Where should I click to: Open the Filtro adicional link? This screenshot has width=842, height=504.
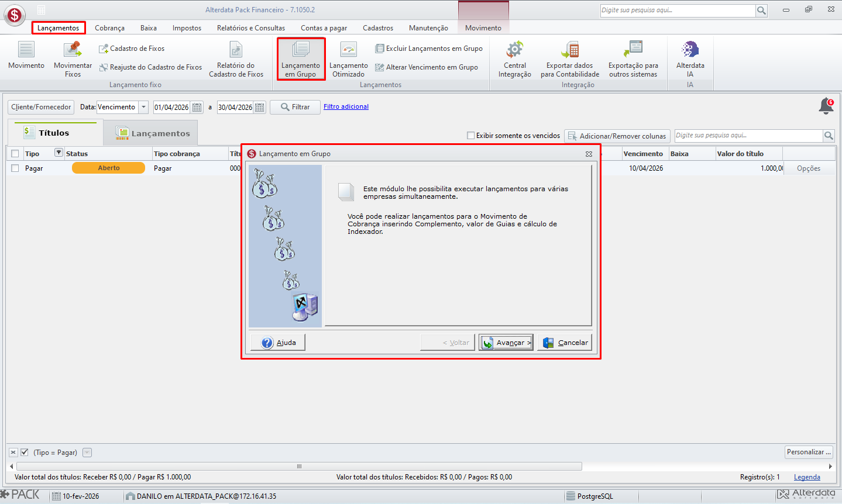click(x=346, y=106)
